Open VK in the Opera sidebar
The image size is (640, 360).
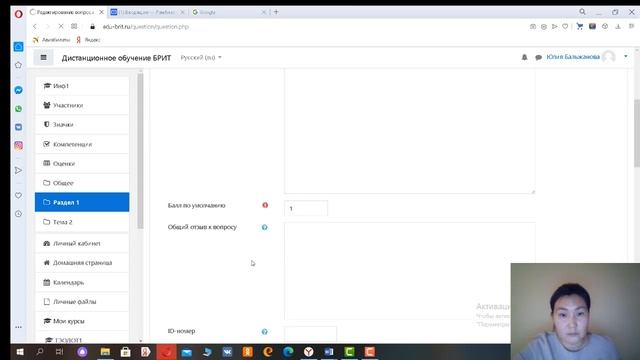point(18,127)
